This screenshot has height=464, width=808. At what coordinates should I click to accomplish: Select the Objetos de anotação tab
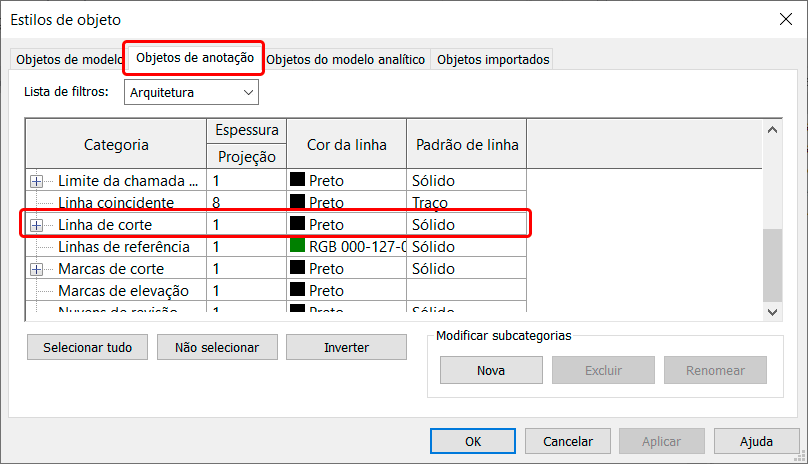(194, 58)
